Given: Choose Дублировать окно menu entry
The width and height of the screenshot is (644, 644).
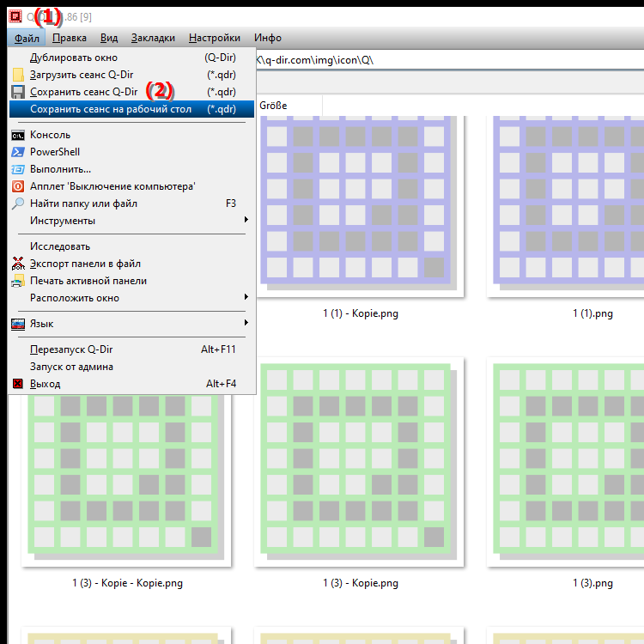Looking at the screenshot, I should coord(131,58).
